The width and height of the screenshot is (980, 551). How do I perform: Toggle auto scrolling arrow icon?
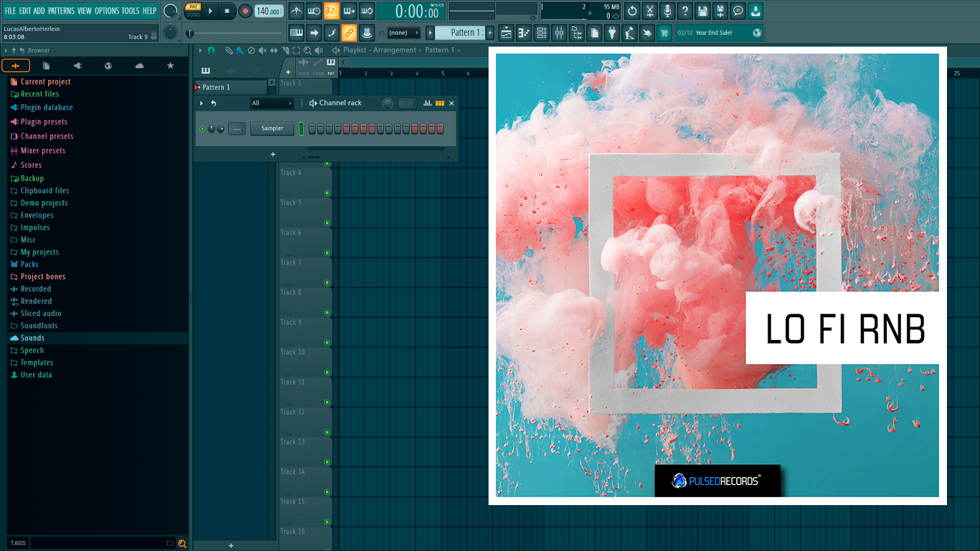coord(314,32)
